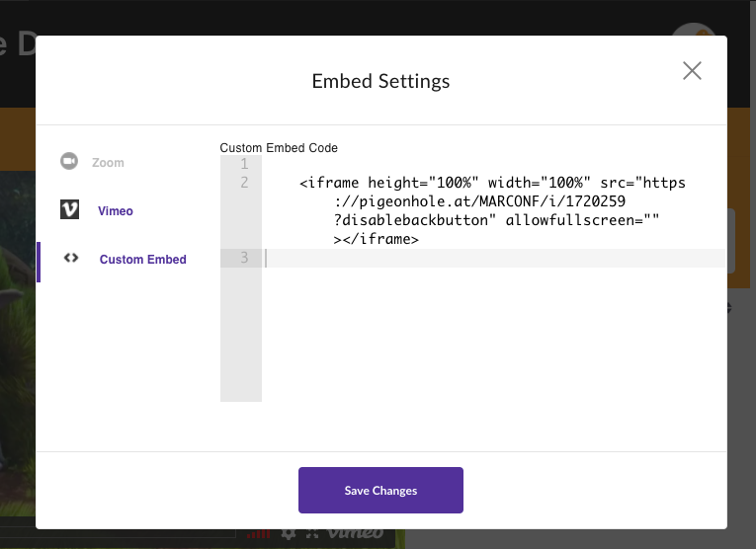Save Changes to embed settings
Image resolution: width=756 pixels, height=549 pixels.
tap(380, 491)
